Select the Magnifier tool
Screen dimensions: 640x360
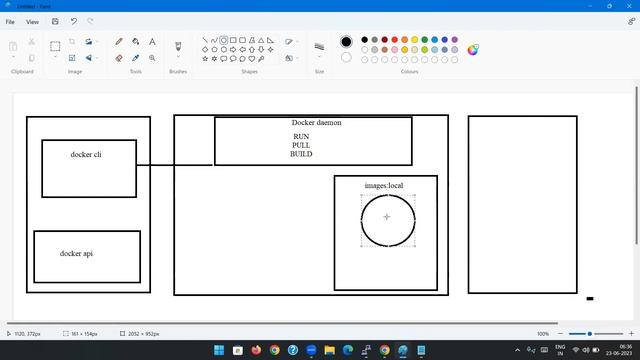tap(152, 58)
